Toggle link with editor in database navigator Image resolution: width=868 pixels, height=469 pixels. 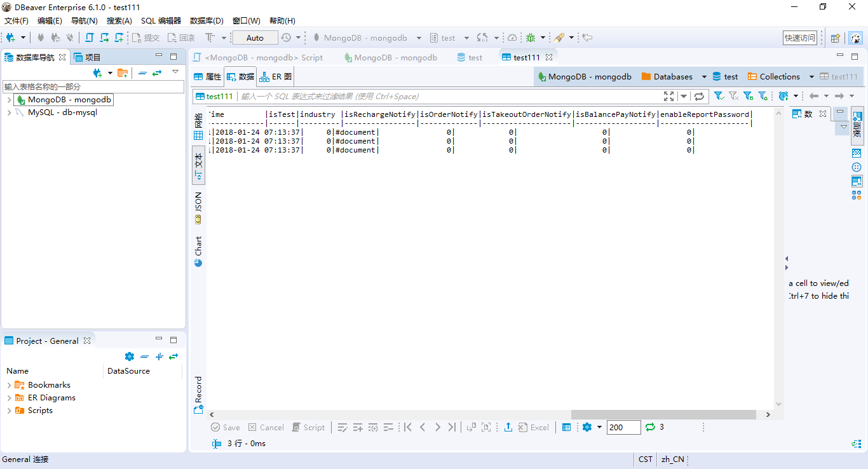(157, 73)
